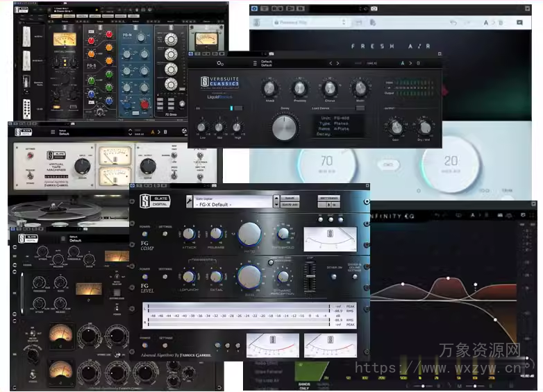Click the wrench icon beside the FG-X preset
Image resolution: width=543 pixels, height=392 pixels.
coord(190,201)
